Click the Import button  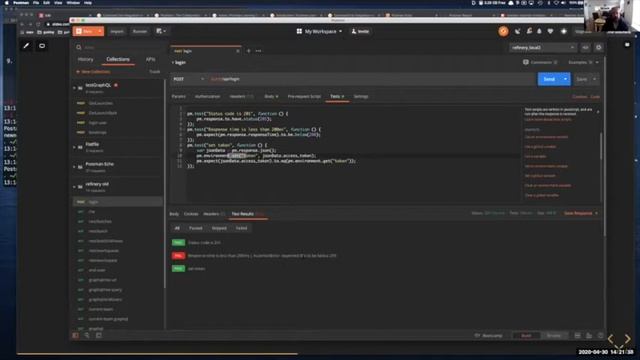click(117, 31)
